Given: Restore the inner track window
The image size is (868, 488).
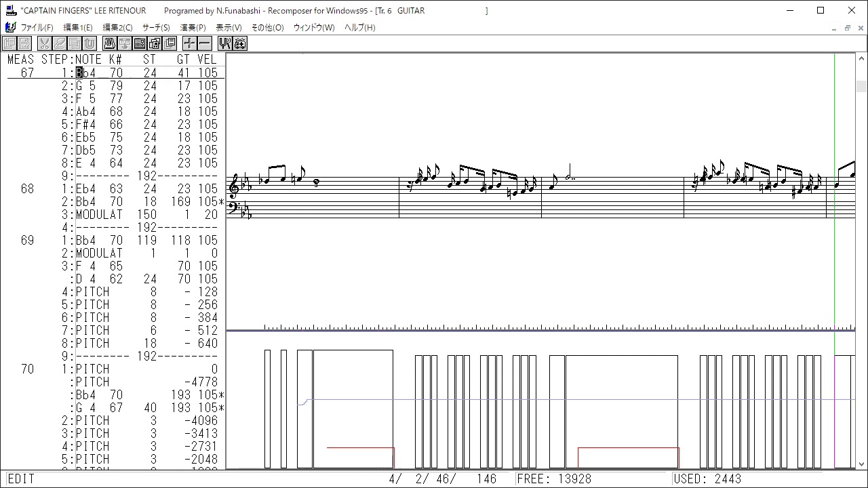Looking at the screenshot, I should [847, 28].
